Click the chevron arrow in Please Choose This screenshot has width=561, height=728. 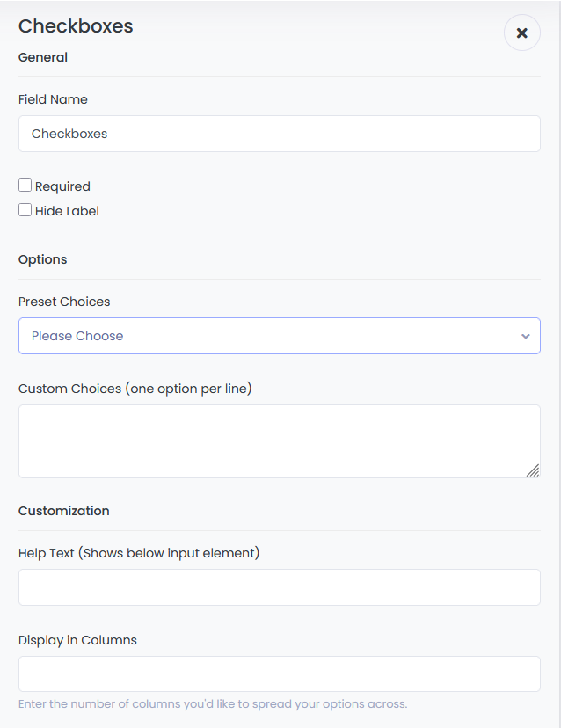pos(526,336)
